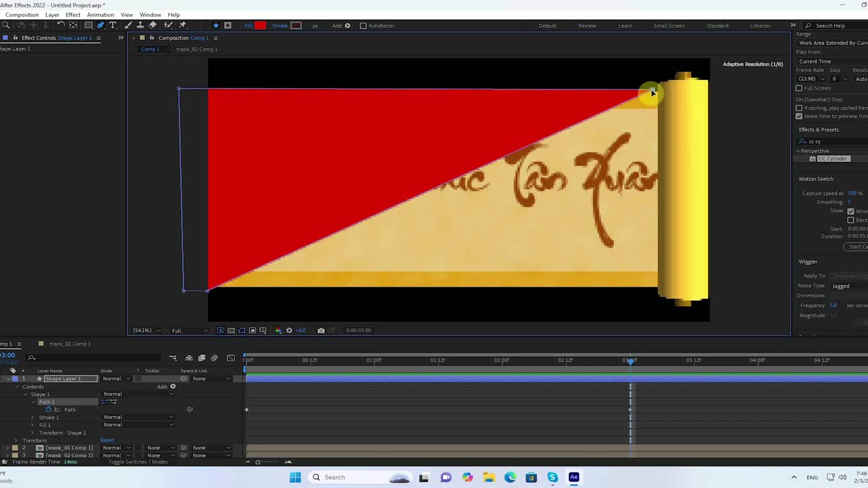868x488 pixels.
Task: Click the red Fill color swatch
Action: coord(260,26)
